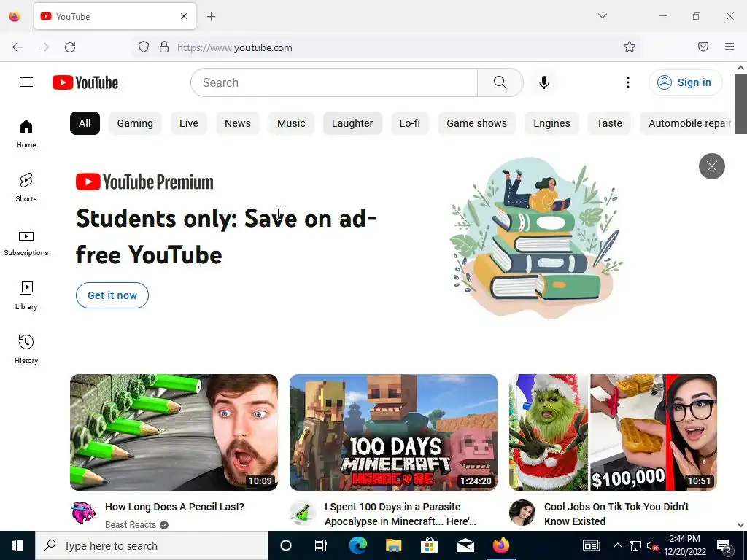Viewport: 747px width, 560px height.
Task: Open the pencil video thumbnail
Action: click(174, 432)
